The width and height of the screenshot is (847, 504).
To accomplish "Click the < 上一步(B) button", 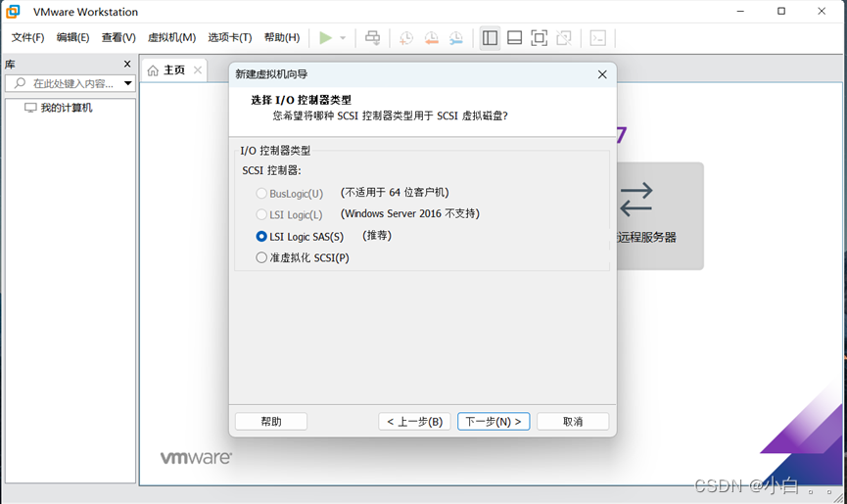I will coord(414,422).
